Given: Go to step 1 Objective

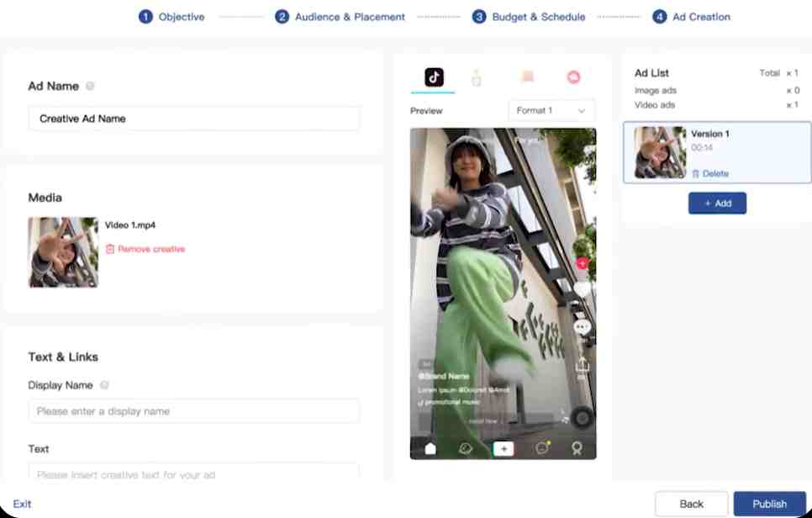Looking at the screenshot, I should click(171, 17).
